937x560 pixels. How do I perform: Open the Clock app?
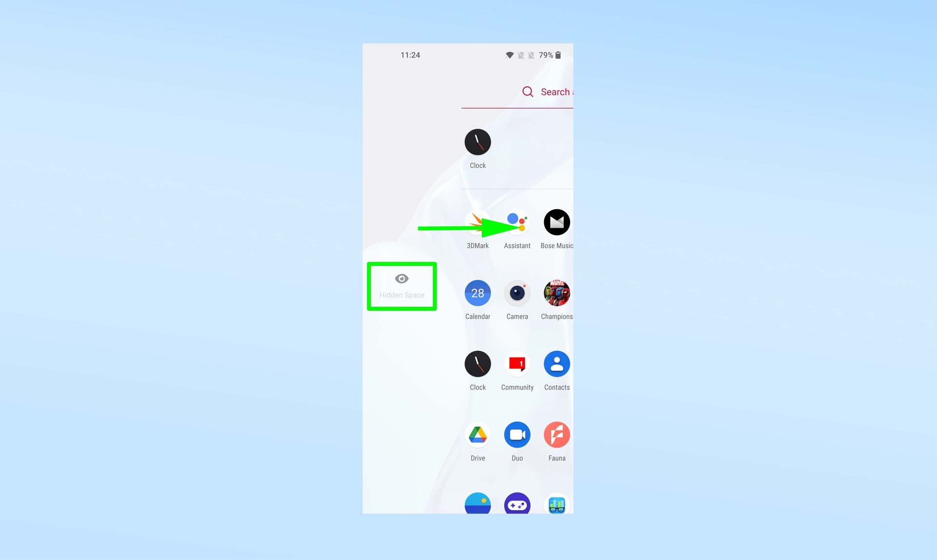478,142
